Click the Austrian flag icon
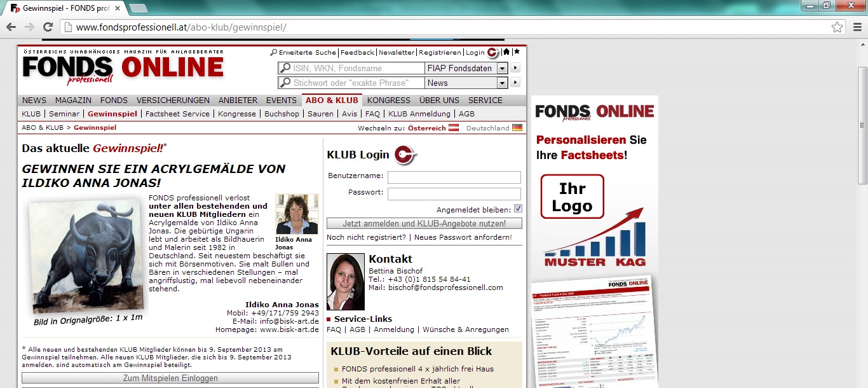Screen dimensions: 868x388 tap(454, 128)
